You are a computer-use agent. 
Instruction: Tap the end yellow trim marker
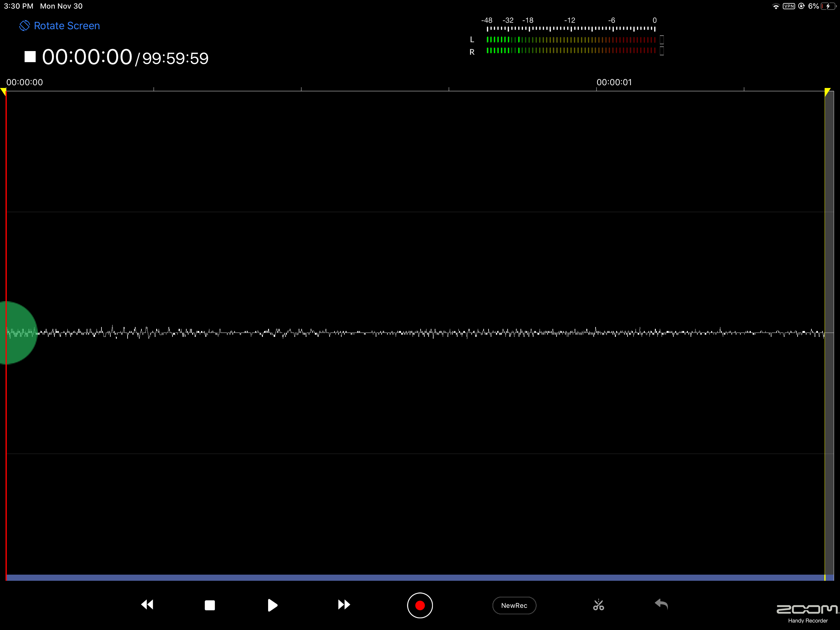[x=827, y=92]
